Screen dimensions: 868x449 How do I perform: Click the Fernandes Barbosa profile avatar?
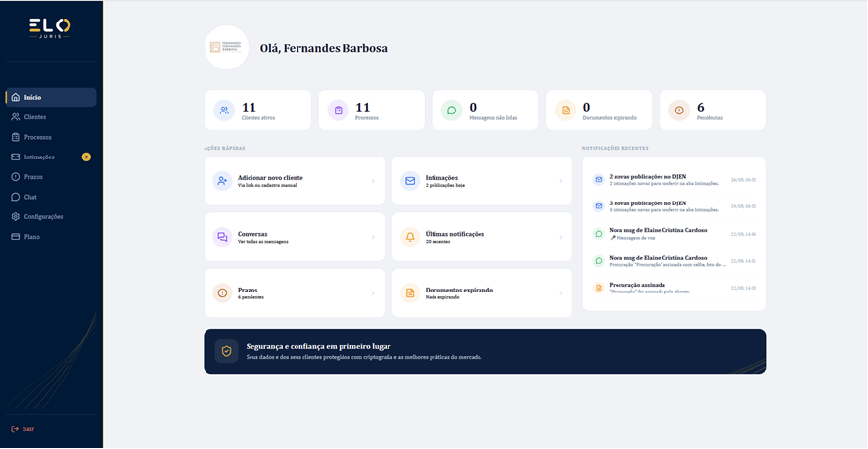coord(226,48)
